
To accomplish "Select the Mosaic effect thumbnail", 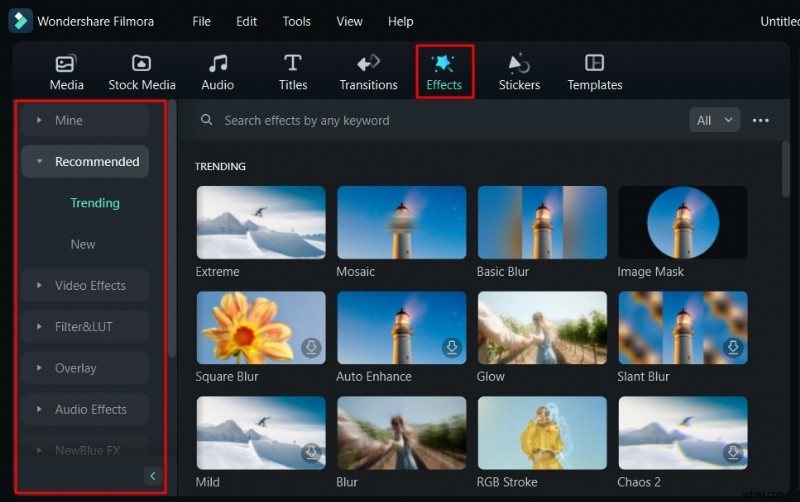I will pyautogui.click(x=402, y=222).
